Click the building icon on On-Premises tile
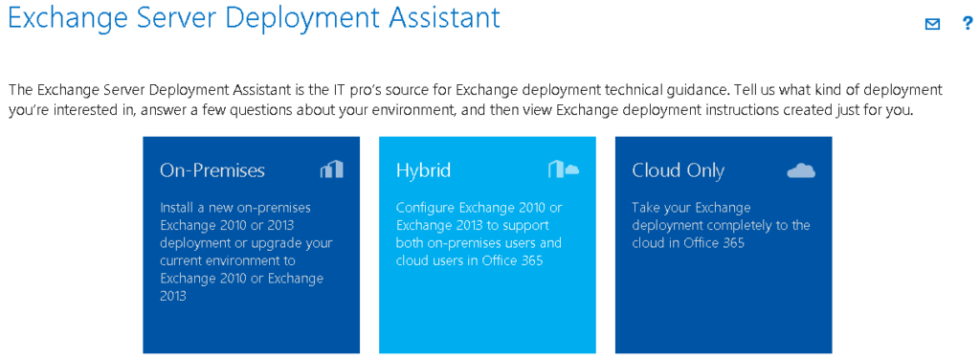 tap(332, 169)
